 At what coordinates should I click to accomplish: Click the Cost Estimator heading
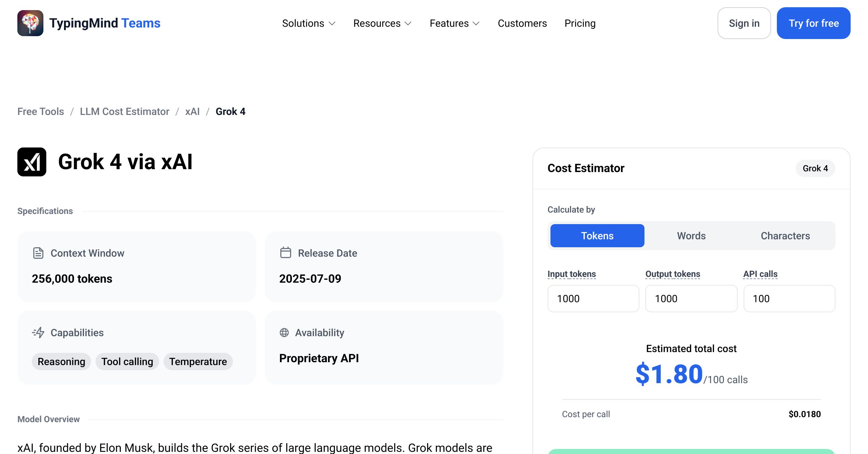coord(586,168)
